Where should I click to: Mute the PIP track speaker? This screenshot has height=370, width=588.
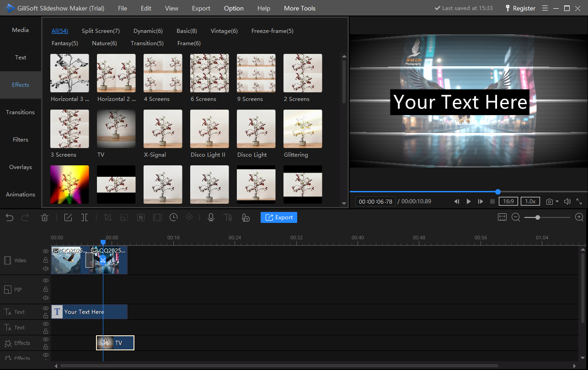pos(46,298)
